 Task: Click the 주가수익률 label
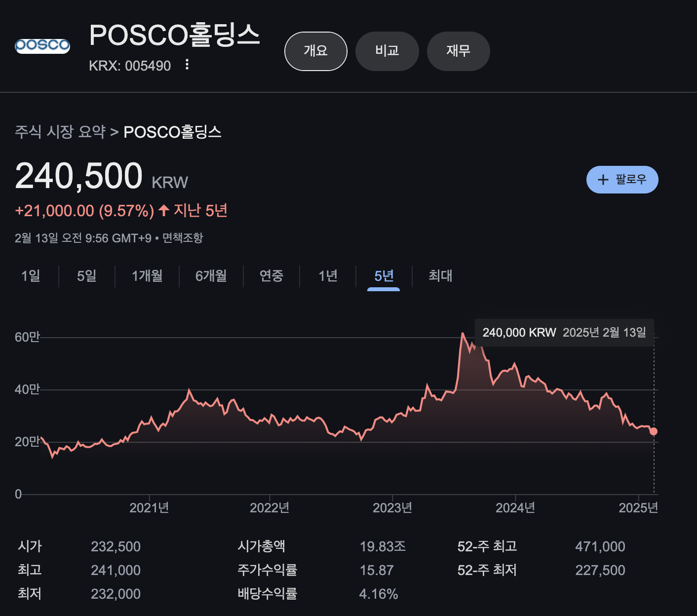268,570
